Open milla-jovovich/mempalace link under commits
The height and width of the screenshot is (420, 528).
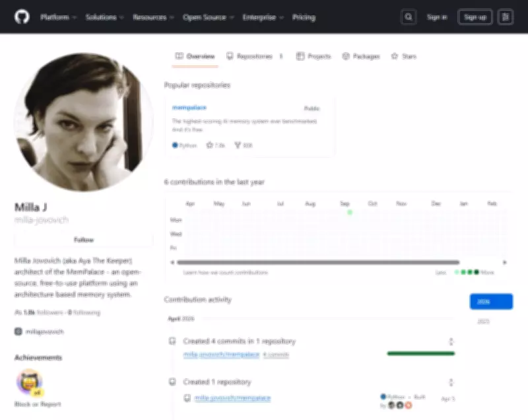tap(221, 355)
